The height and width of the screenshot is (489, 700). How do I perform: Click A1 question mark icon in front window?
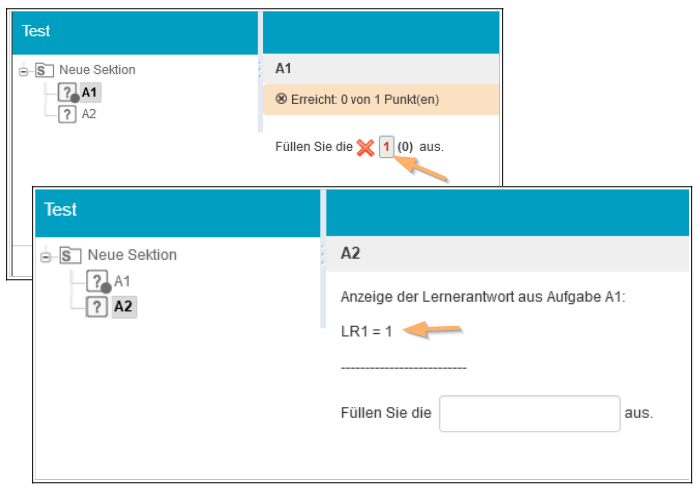click(97, 282)
